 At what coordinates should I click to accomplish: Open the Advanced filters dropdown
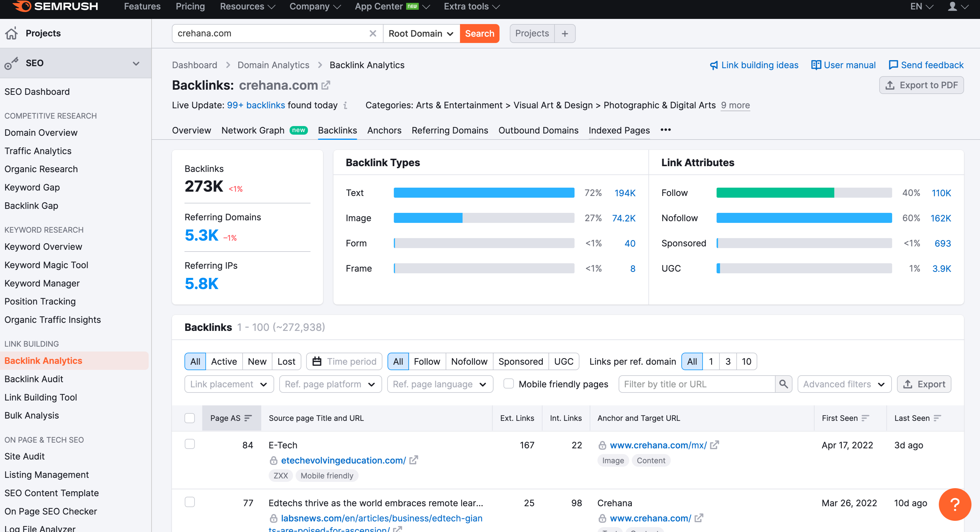click(x=844, y=384)
